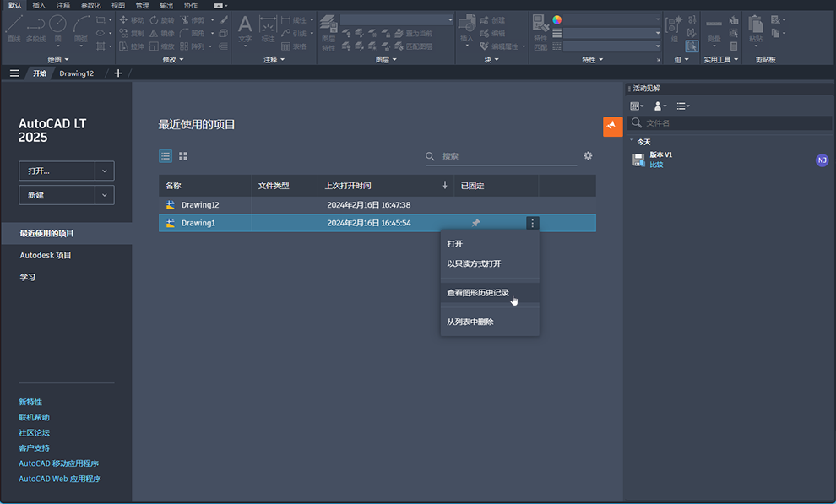The width and height of the screenshot is (836, 504).
Task: Switch recent files to list view
Action: point(166,155)
